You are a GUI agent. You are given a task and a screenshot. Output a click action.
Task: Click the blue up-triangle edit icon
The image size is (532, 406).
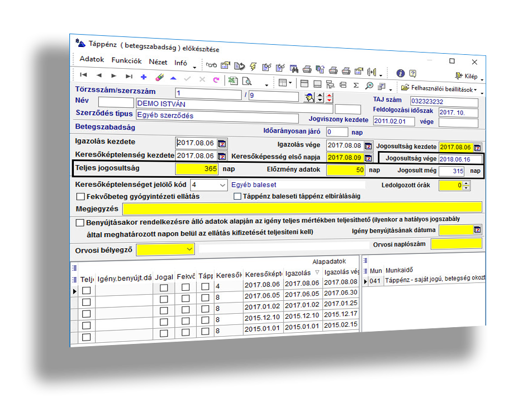pyautogui.click(x=173, y=78)
